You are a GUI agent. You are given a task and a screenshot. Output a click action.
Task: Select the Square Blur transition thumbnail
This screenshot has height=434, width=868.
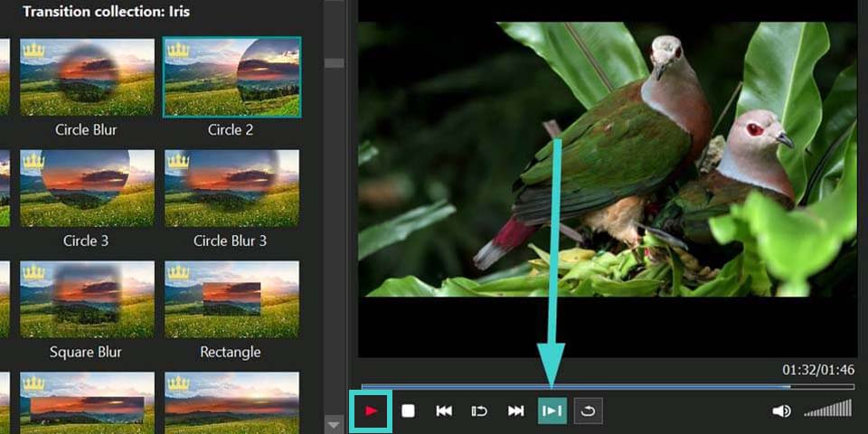click(x=88, y=299)
